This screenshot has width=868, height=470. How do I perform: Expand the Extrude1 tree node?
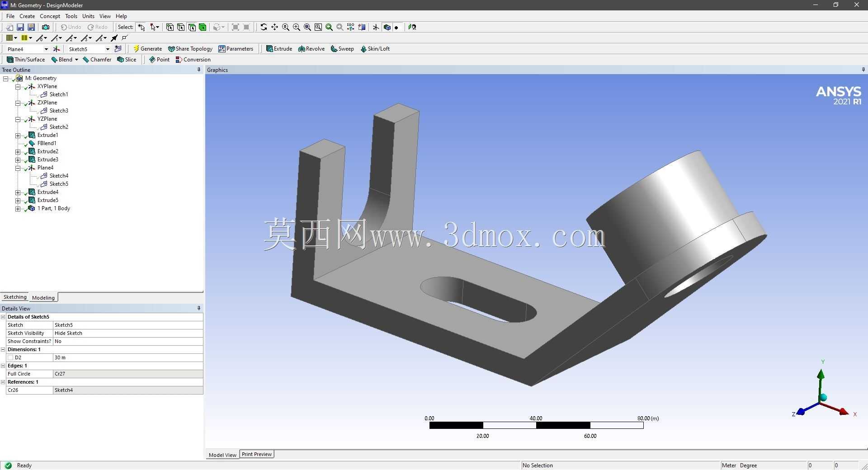click(18, 136)
